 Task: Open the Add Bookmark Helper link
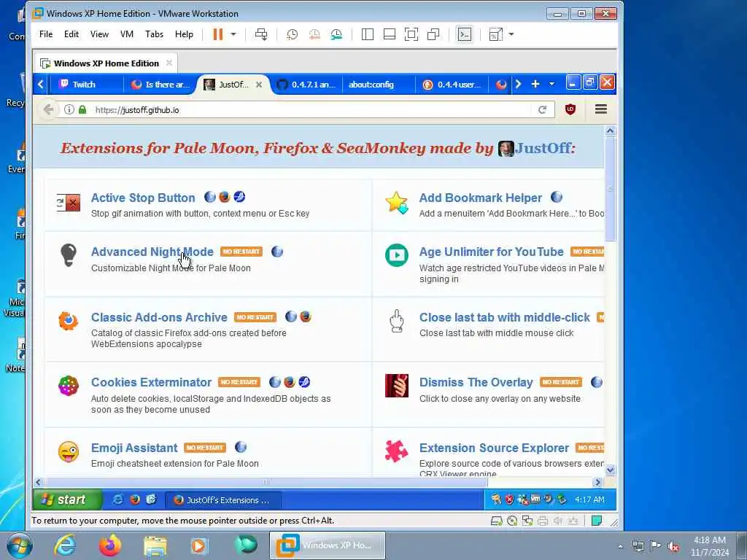click(480, 198)
